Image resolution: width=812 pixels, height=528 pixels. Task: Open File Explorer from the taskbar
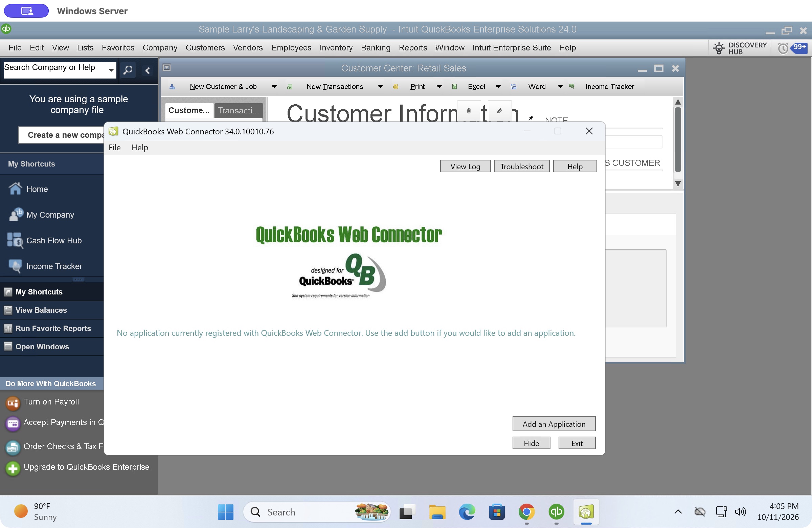pyautogui.click(x=437, y=512)
